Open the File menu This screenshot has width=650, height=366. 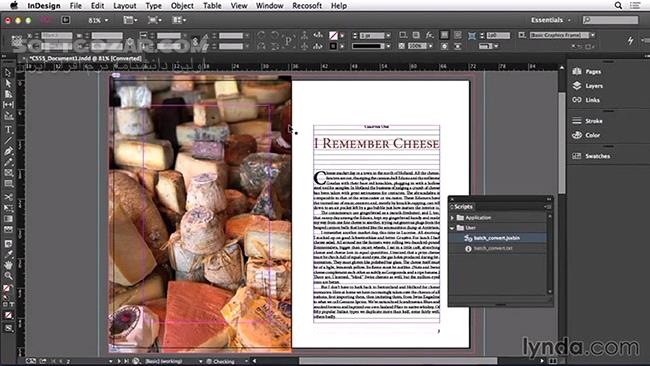75,6
